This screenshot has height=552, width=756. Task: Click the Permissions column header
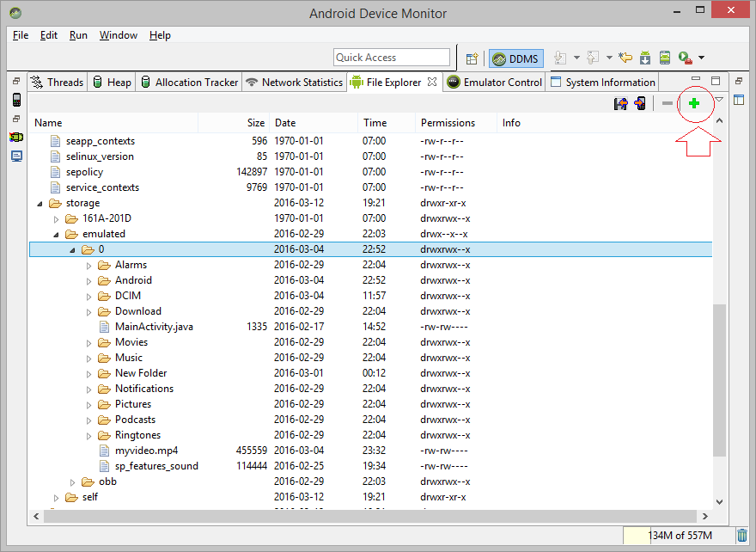coord(455,123)
